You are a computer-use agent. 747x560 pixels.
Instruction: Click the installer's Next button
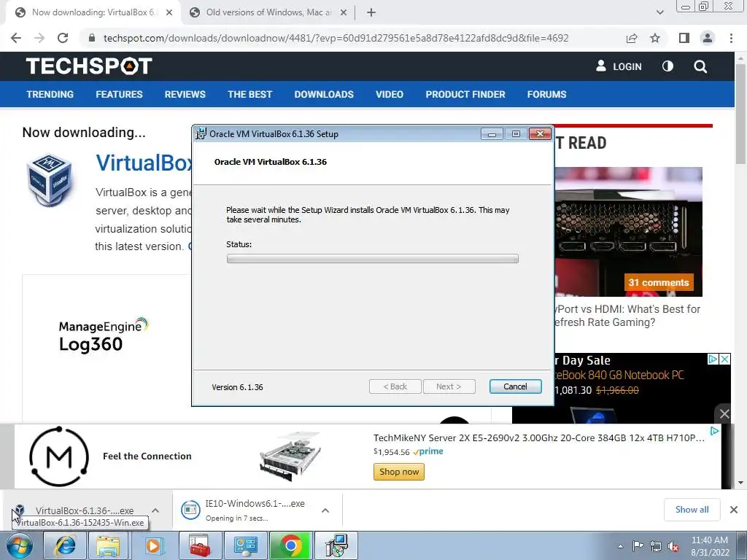pos(449,386)
